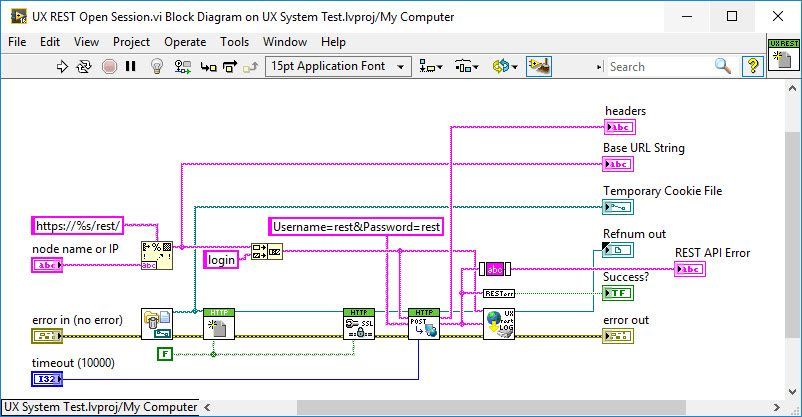This screenshot has height=417, width=802.
Task: Select the temporary file creation node
Action: pos(157,324)
